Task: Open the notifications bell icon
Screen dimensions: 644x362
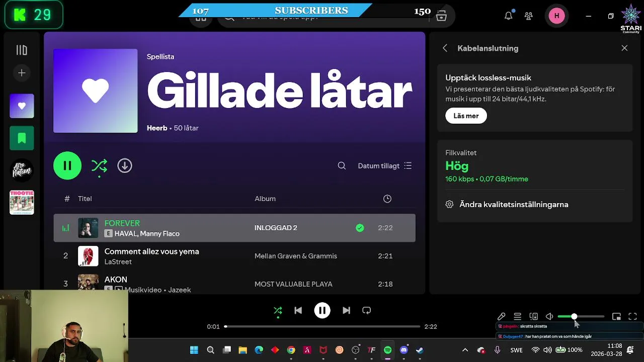Action: (x=509, y=16)
